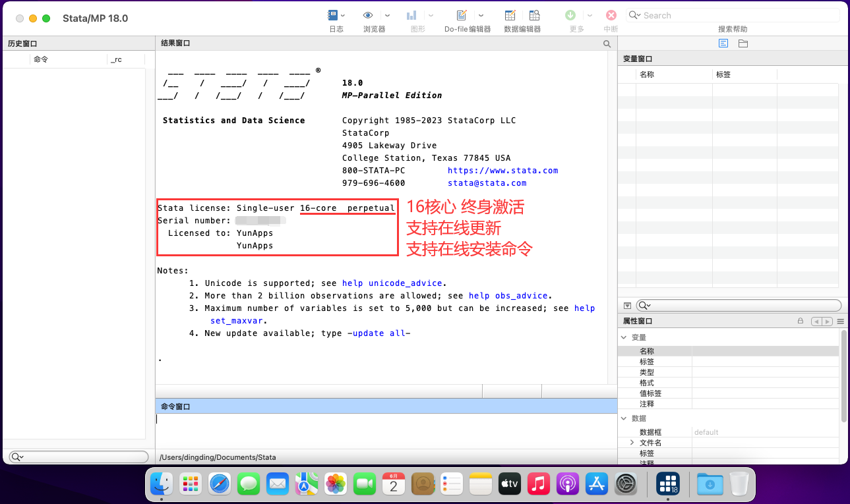Open the dropdown arrow beside 更多
This screenshot has width=850, height=504.
pyautogui.click(x=590, y=15)
